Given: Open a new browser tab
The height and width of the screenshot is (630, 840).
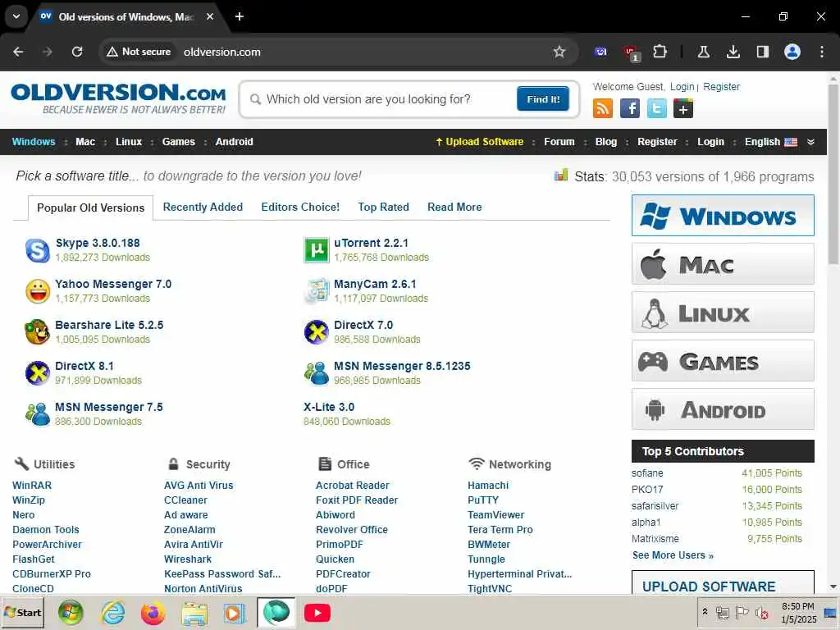Looking at the screenshot, I should coord(240,16).
